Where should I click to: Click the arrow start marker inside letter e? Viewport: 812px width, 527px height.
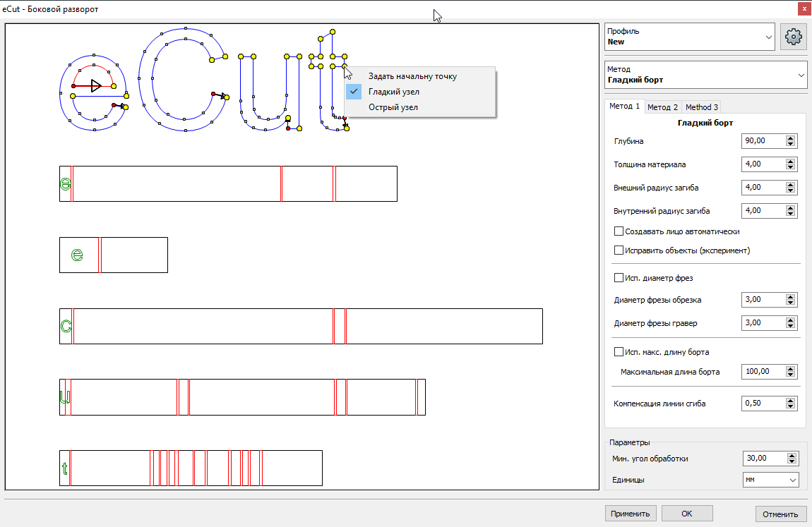(96, 86)
